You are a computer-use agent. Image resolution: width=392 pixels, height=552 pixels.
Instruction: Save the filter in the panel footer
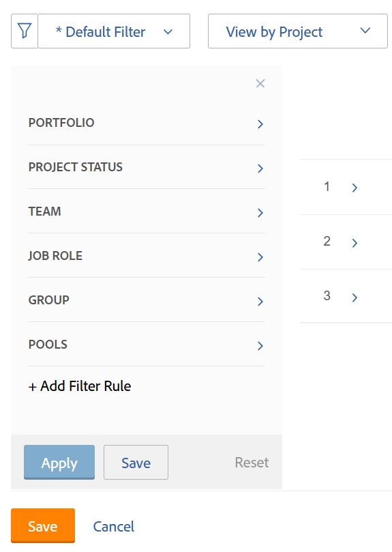coord(136,462)
